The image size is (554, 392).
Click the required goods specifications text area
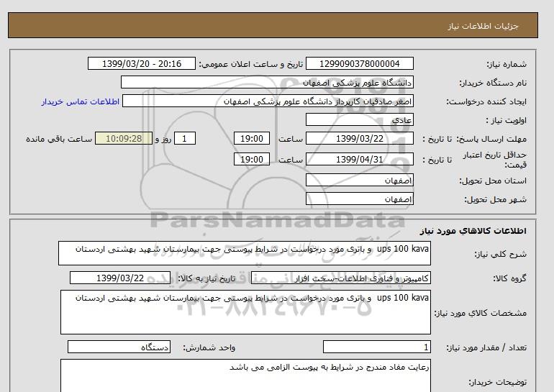245,312
